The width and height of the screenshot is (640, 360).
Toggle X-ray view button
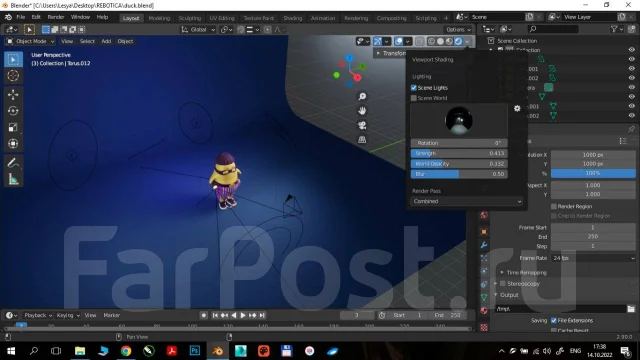tap(420, 41)
